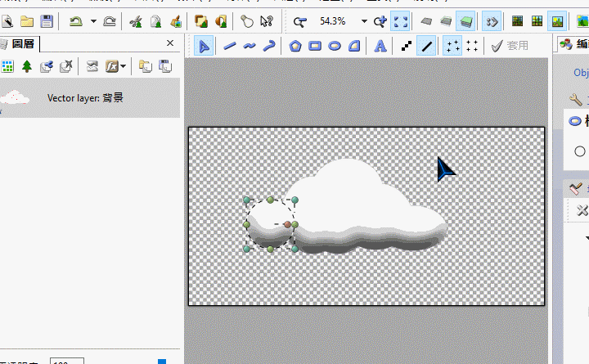Image resolution: width=589 pixels, height=364 pixels.
Task: Activate the context help cursor icon
Action: coord(267,21)
